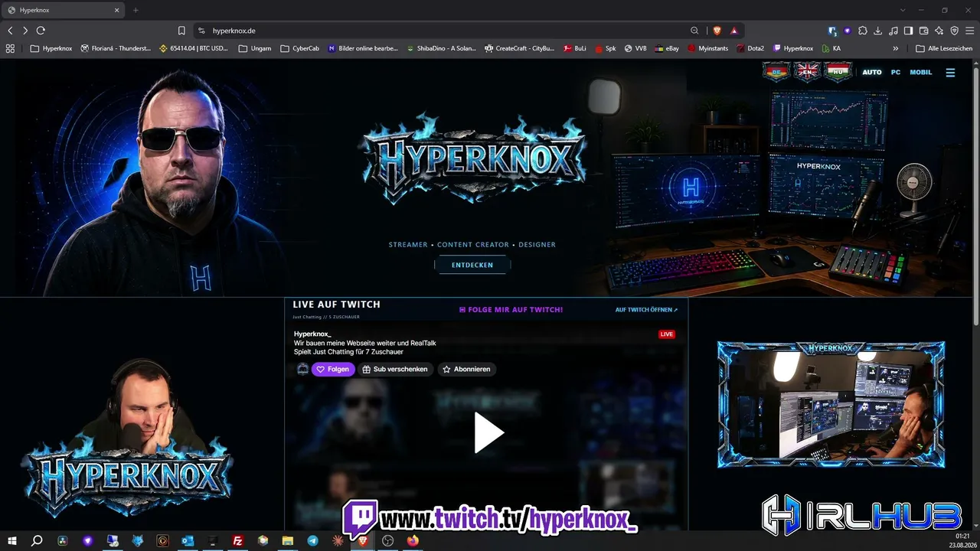Show more bookmarks with double chevron
The image size is (980, 551).
coord(896,48)
